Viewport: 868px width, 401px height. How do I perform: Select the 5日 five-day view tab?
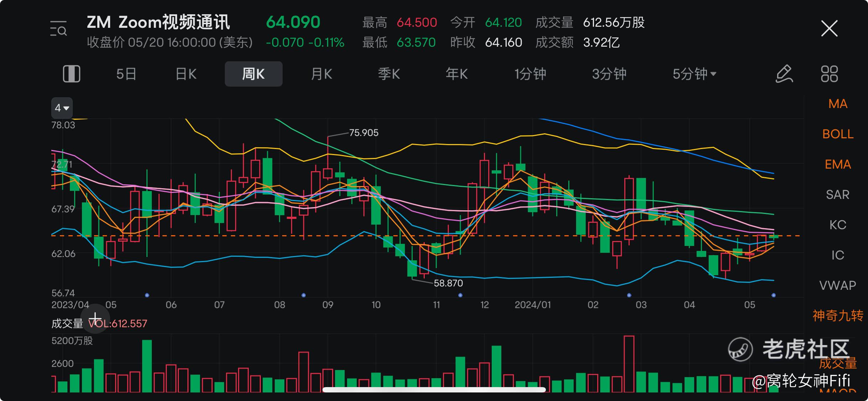126,74
